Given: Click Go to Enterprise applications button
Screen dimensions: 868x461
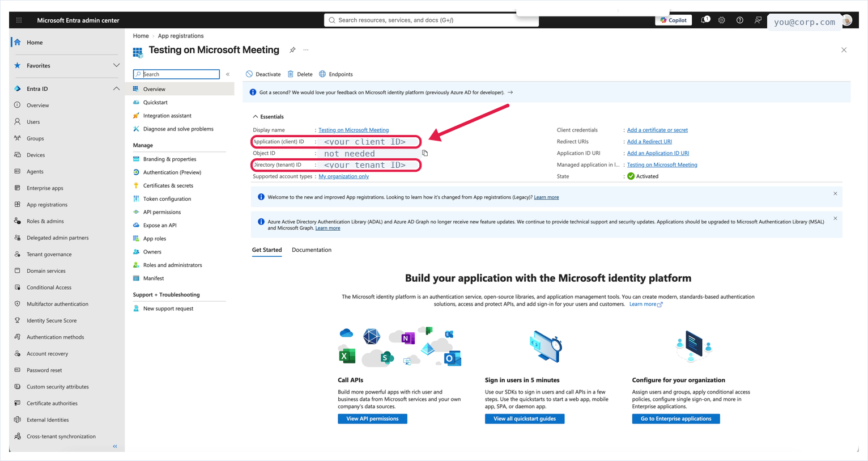Looking at the screenshot, I should tap(676, 419).
